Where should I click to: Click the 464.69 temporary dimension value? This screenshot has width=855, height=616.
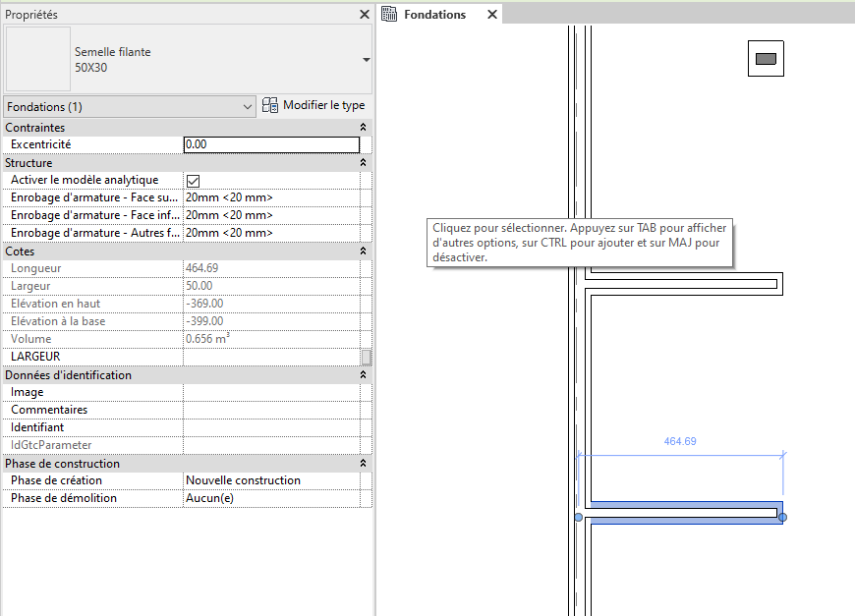click(679, 442)
